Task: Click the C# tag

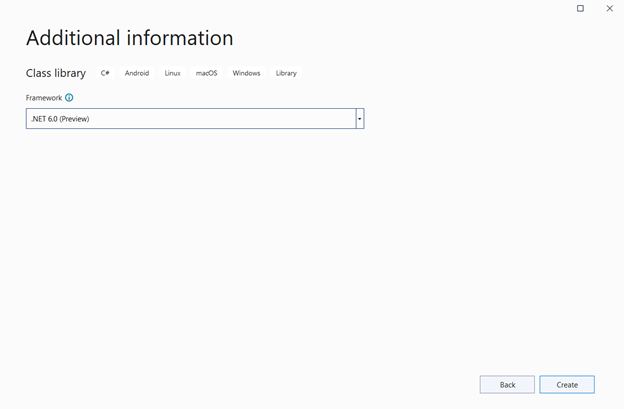Action: pyautogui.click(x=105, y=73)
